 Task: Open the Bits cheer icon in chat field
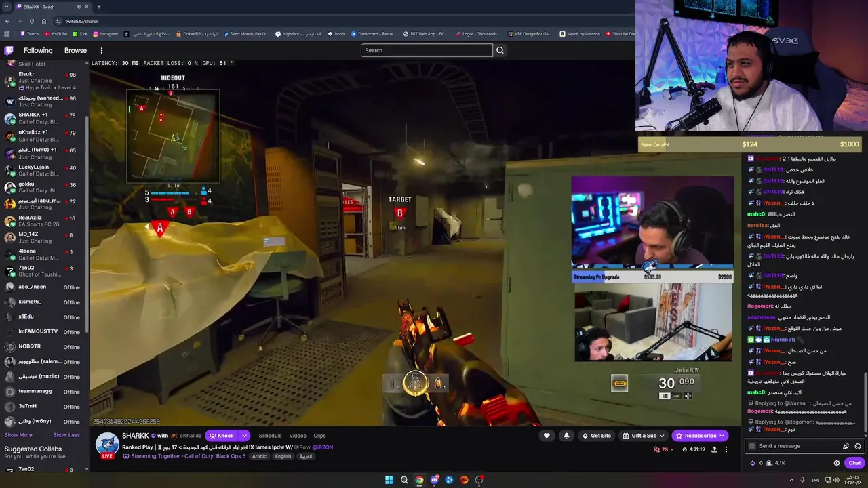click(x=846, y=446)
